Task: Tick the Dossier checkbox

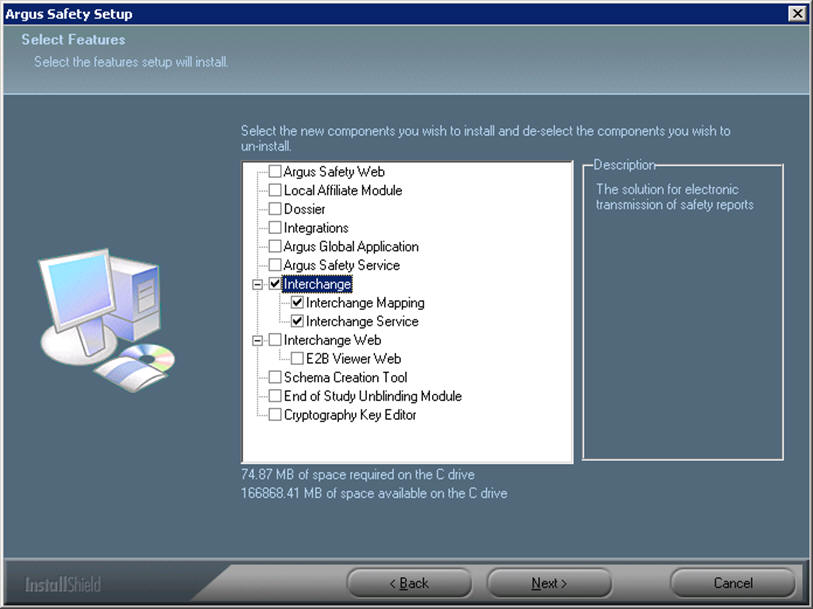Action: pyautogui.click(x=275, y=209)
